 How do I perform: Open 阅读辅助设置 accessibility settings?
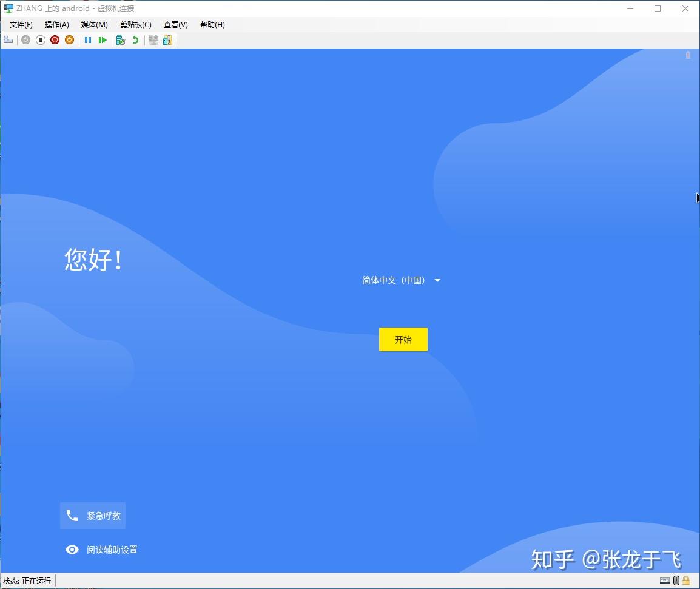pos(101,550)
